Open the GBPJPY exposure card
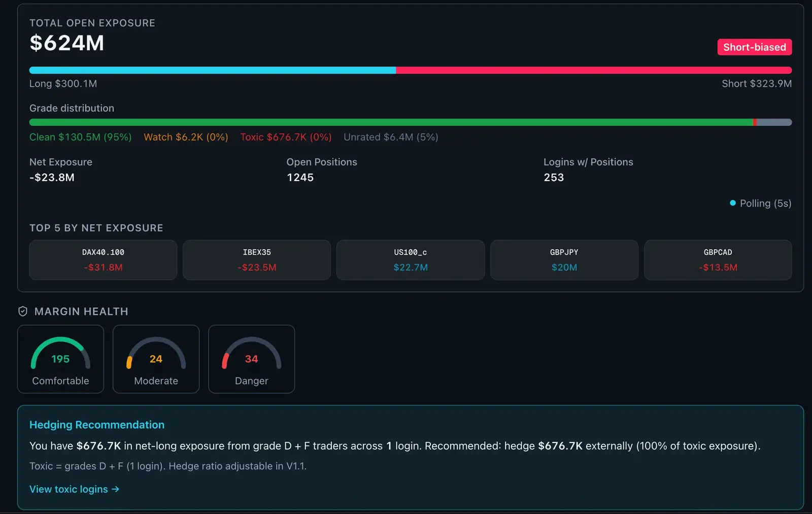Screen dimensions: 812x514 click(x=564, y=260)
